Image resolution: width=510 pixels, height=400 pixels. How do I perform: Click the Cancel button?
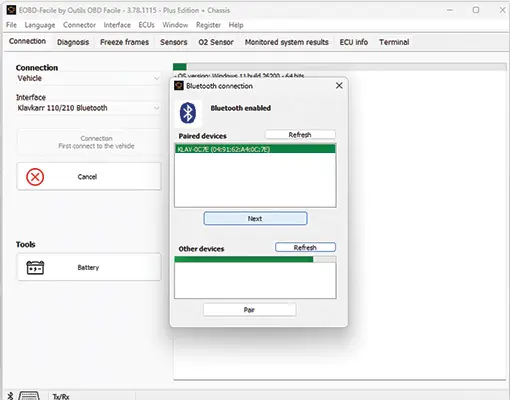click(89, 177)
